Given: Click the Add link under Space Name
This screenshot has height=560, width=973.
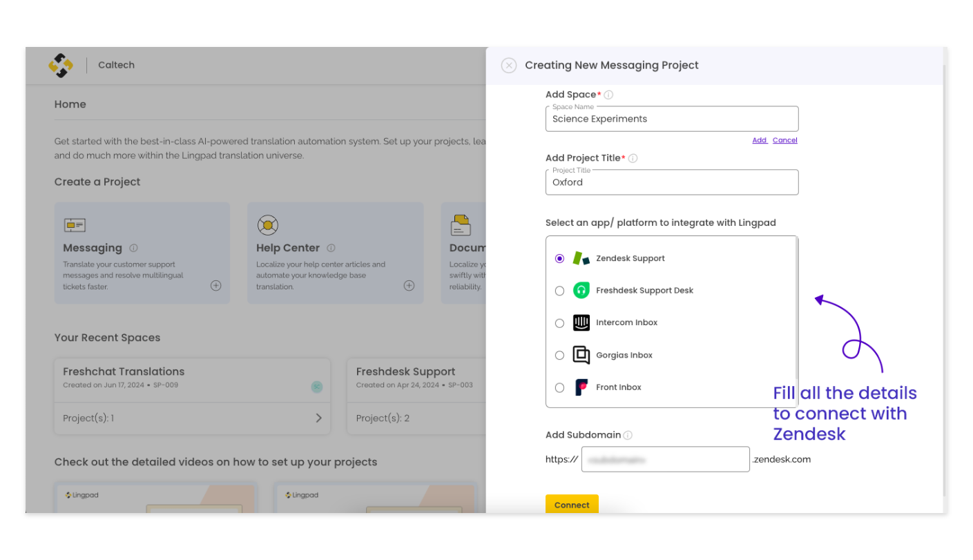Looking at the screenshot, I should (x=760, y=140).
